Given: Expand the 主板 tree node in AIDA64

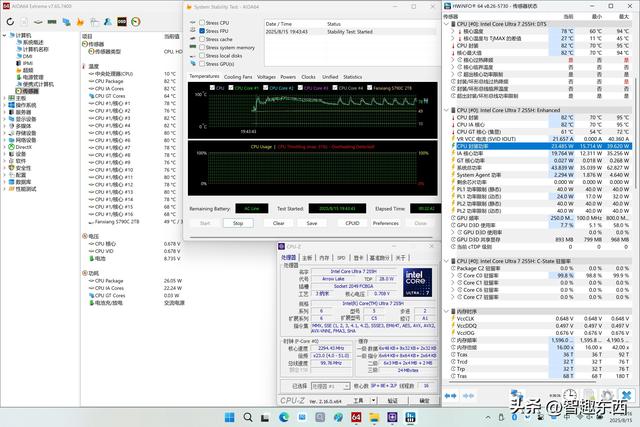Looking at the screenshot, I should pyautogui.click(x=4, y=98).
